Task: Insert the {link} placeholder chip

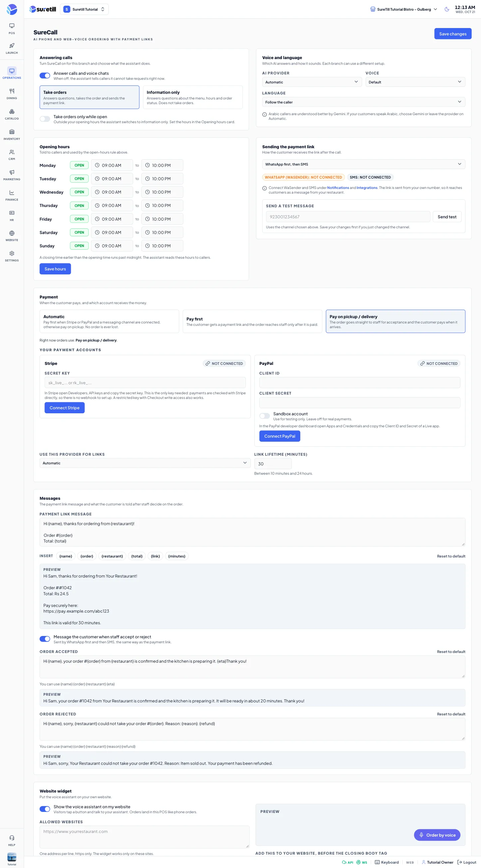Action: tap(155, 556)
